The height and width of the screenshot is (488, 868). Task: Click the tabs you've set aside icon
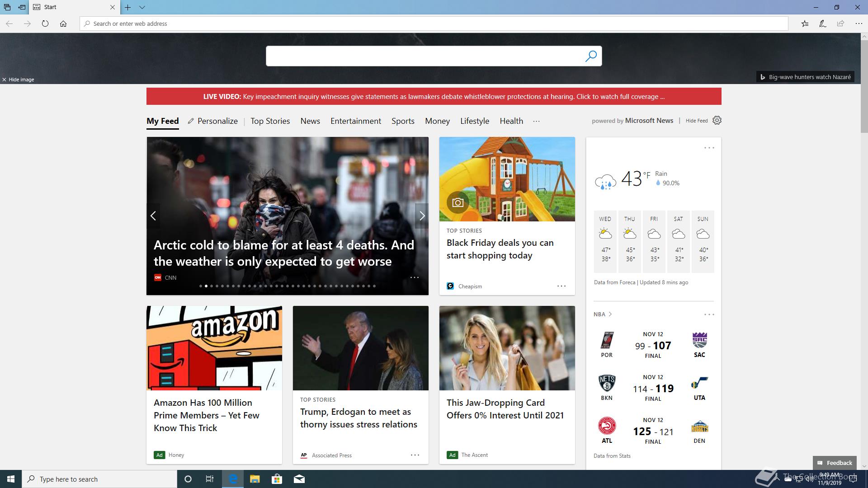(x=7, y=7)
